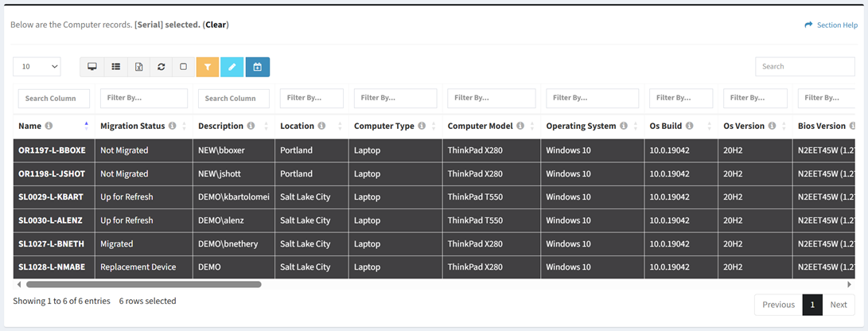The height and width of the screenshot is (331, 868).
Task: Select the SL1027-L-BNETH name cell
Action: [x=53, y=243]
